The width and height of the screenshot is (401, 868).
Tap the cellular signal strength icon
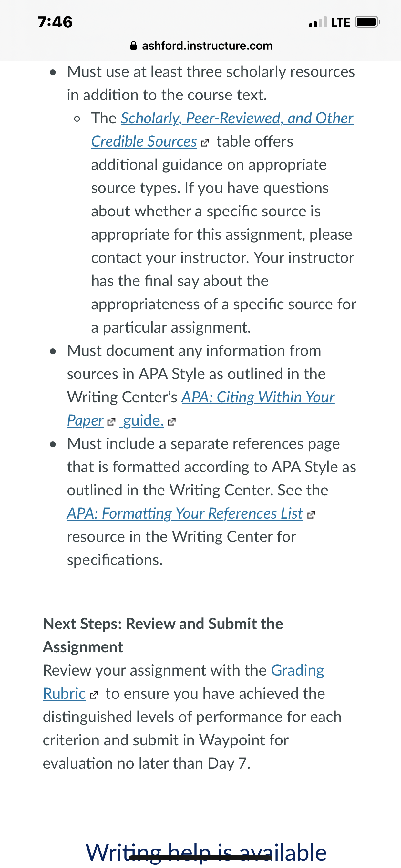click(317, 22)
